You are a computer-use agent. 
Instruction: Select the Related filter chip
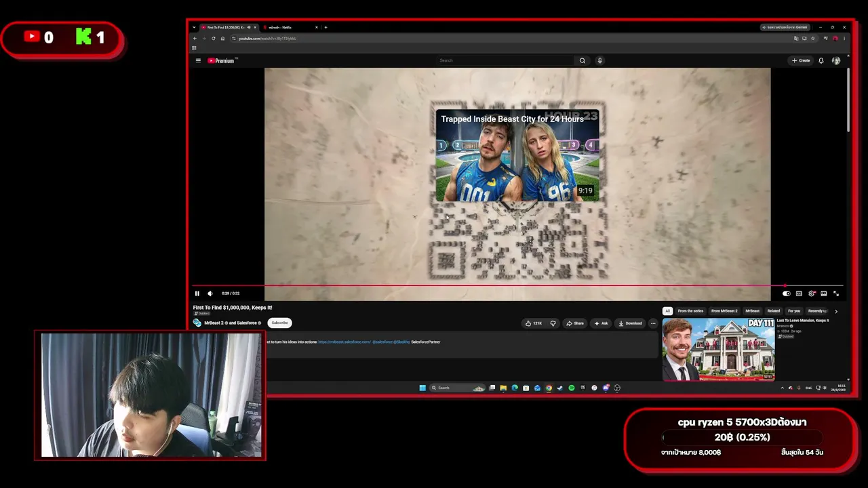[x=774, y=311]
